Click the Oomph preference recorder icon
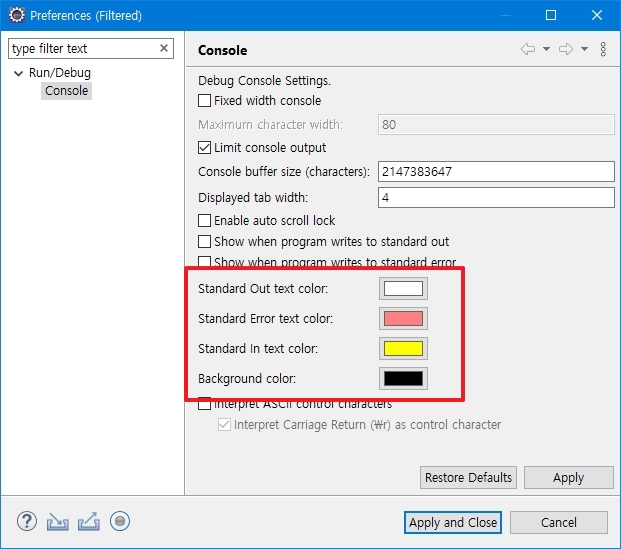Screen dimensions: 621x549 120,521
